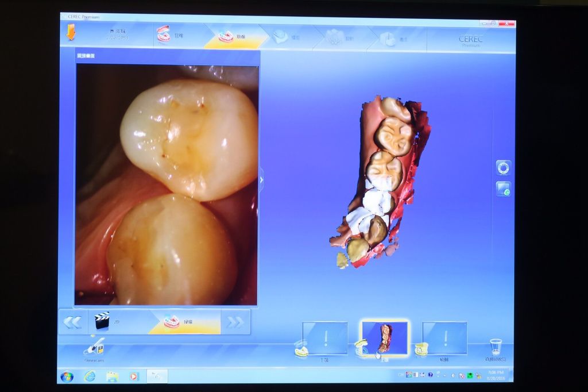Viewport: 588px width, 392px height.
Task: Click the upper jaw teeth icon
Action: (361, 348)
